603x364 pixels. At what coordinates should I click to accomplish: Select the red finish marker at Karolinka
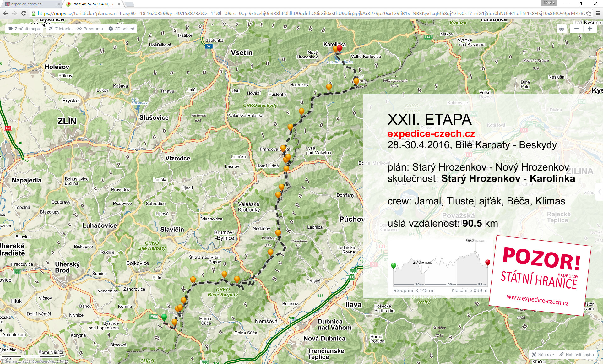340,48
